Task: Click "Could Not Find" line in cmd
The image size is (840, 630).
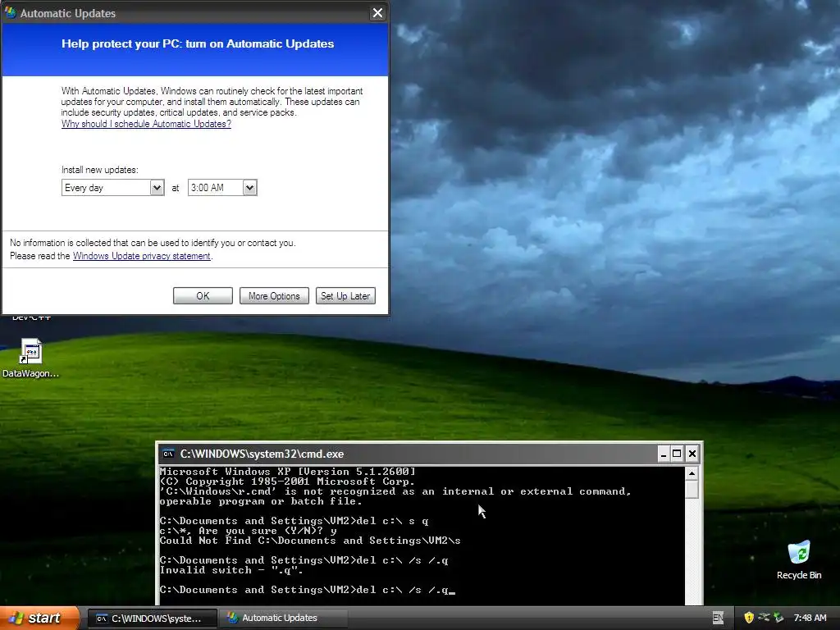Action: pyautogui.click(x=310, y=541)
